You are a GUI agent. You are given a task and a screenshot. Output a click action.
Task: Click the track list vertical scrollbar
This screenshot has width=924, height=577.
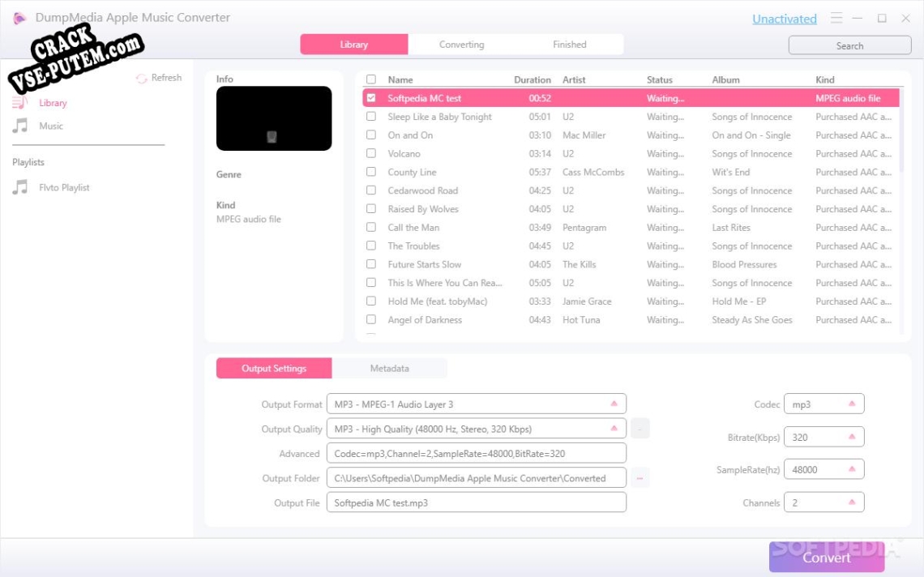click(x=901, y=130)
